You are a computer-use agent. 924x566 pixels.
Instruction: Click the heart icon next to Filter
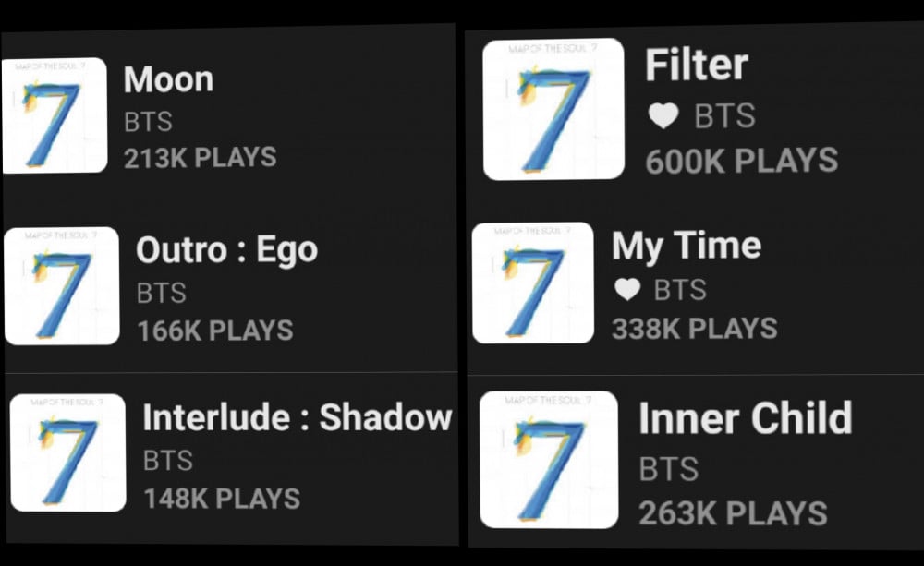[x=663, y=115]
